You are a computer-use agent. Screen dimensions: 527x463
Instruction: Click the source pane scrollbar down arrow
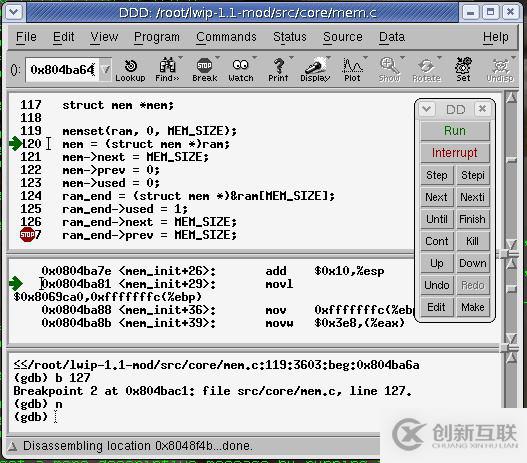click(x=512, y=244)
